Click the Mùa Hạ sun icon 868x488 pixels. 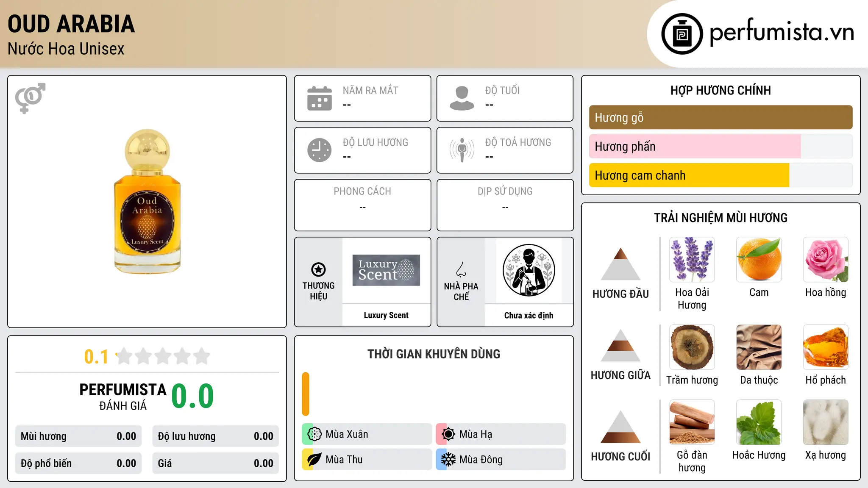tap(448, 434)
